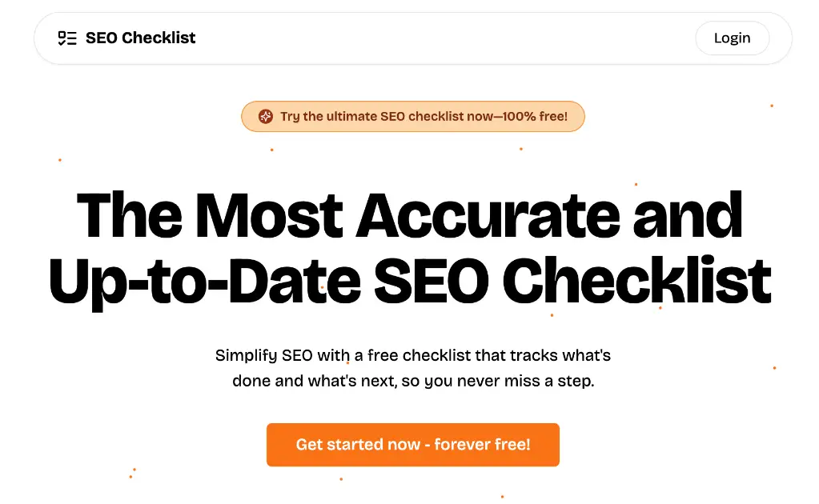Image resolution: width=819 pixels, height=504 pixels.
Task: Click the "SEO Checklist" brand name text
Action: tap(141, 38)
